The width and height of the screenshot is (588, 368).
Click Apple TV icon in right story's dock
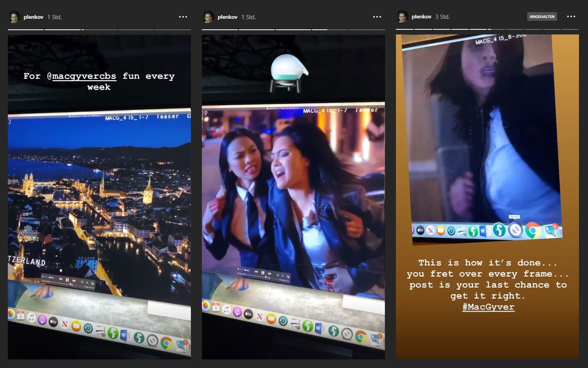point(420,231)
